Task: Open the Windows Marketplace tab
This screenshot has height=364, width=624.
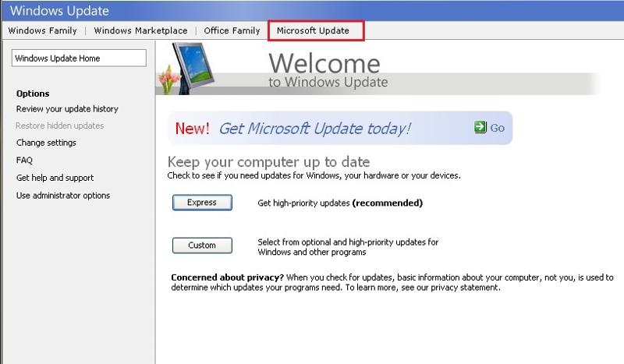Action: (x=140, y=30)
